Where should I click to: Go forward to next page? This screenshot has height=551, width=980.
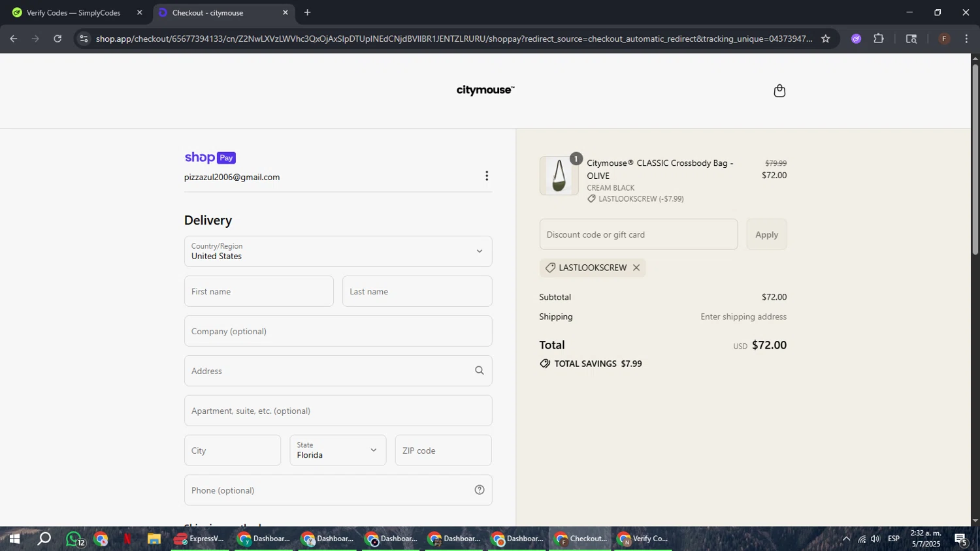(x=35, y=39)
